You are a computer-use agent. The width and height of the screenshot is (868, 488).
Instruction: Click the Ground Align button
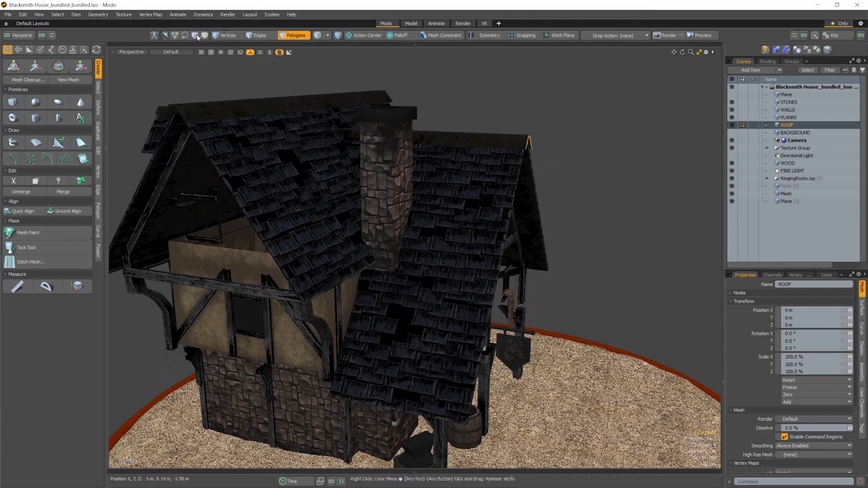click(68, 211)
